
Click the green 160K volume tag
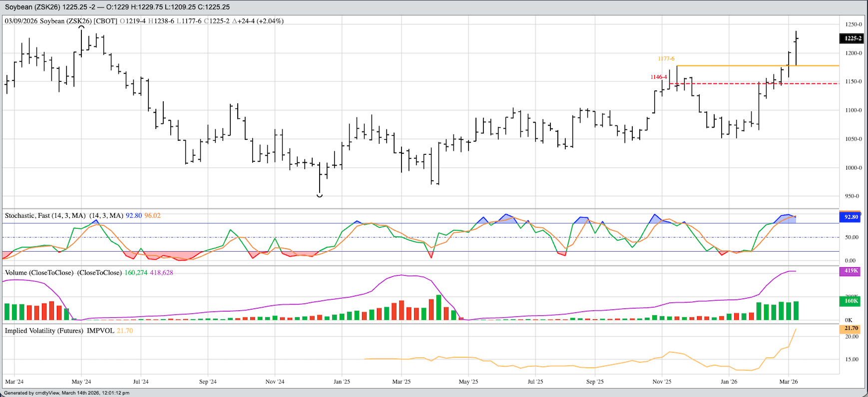pyautogui.click(x=851, y=301)
